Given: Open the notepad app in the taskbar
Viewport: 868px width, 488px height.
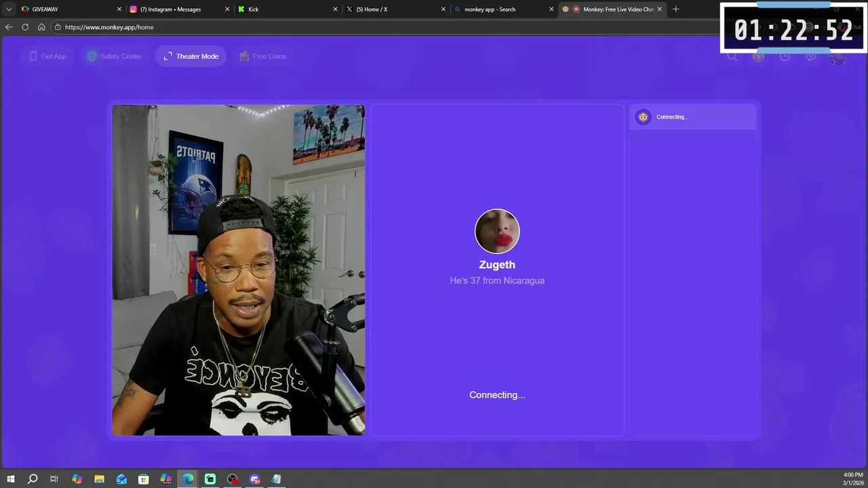Looking at the screenshot, I should click(276, 479).
